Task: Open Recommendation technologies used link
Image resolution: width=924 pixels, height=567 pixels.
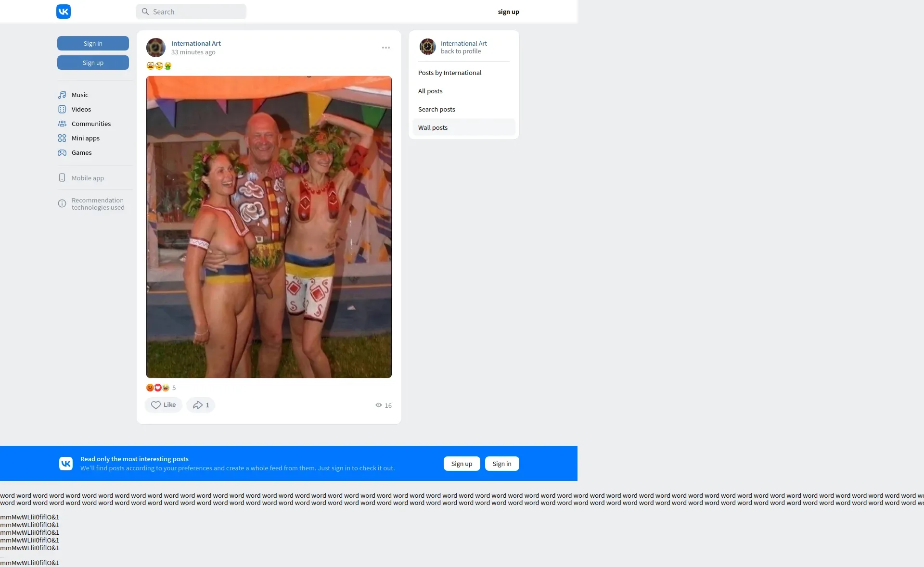Action: click(x=98, y=204)
